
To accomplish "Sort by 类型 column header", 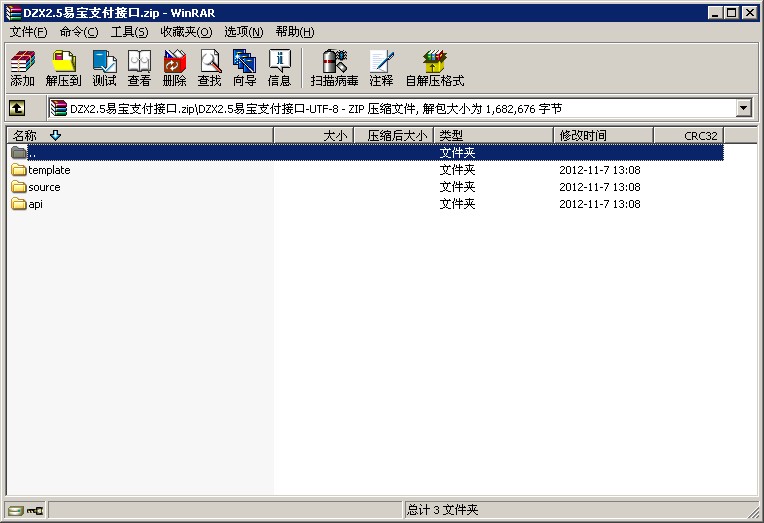I will tap(494, 136).
